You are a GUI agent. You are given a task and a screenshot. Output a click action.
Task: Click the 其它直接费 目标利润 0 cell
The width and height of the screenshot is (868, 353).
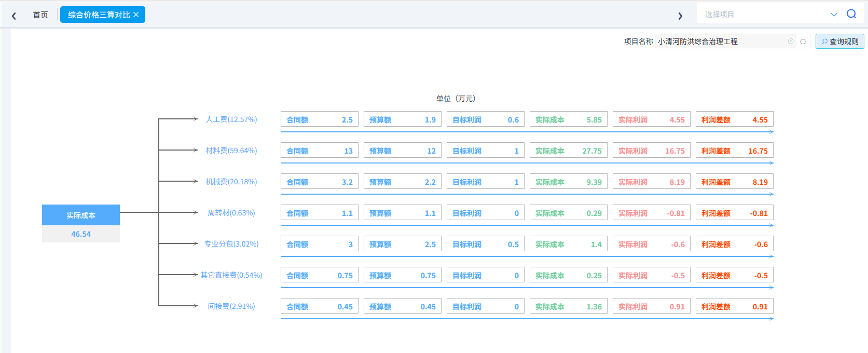pyautogui.click(x=486, y=275)
